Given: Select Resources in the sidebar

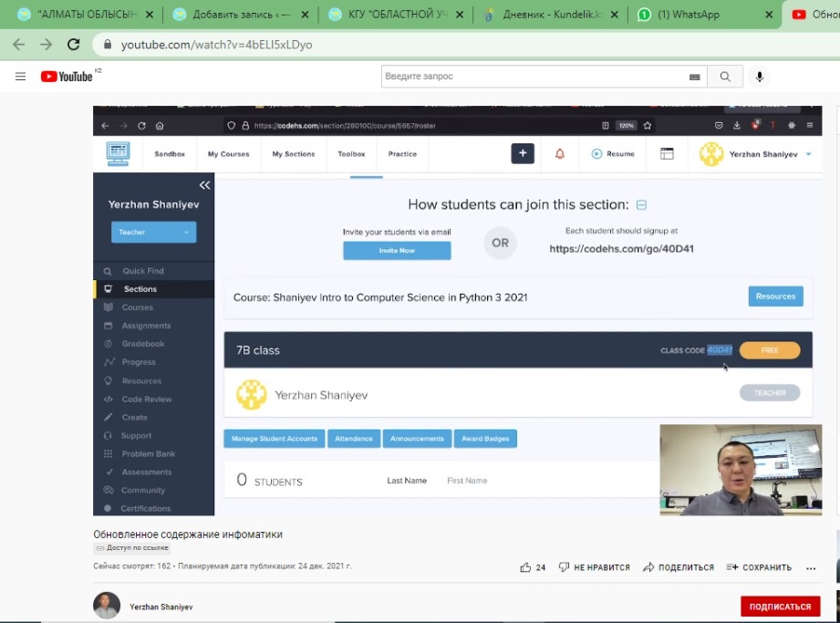Looking at the screenshot, I should 141,381.
